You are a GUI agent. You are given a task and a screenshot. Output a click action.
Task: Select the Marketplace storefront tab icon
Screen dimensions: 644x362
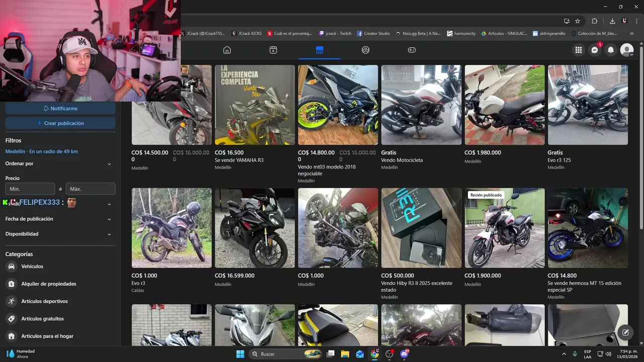point(319,50)
